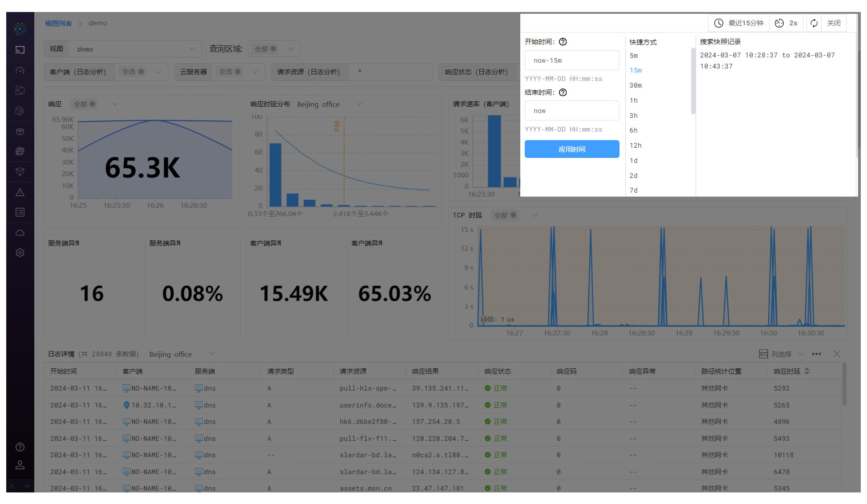The image size is (867, 504).
Task: Select the 30m quick time range
Action: [636, 85]
